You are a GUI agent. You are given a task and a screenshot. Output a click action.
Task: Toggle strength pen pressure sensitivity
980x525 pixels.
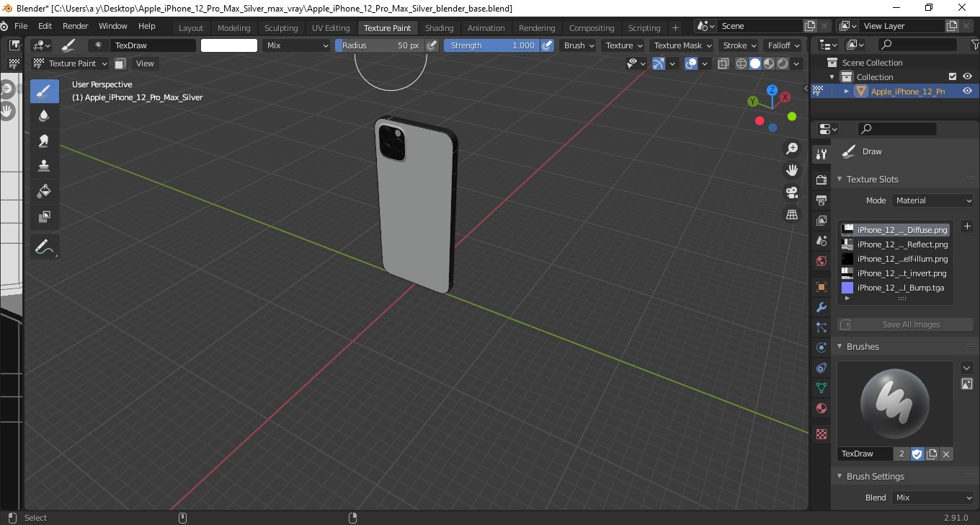click(x=547, y=45)
